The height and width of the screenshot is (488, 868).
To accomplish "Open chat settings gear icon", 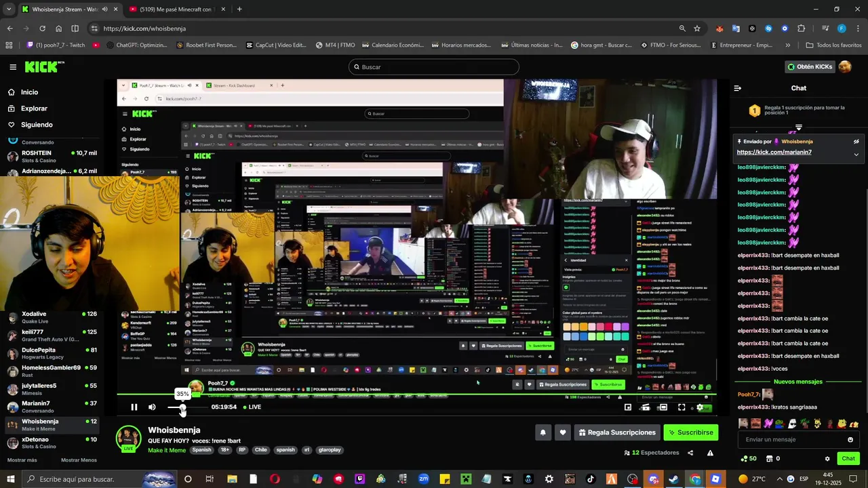I will coord(827,459).
